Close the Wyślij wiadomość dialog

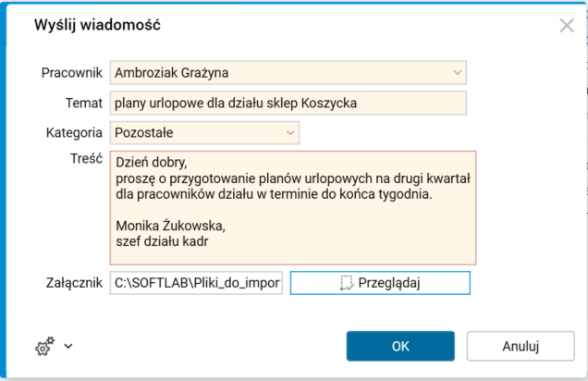point(567,26)
